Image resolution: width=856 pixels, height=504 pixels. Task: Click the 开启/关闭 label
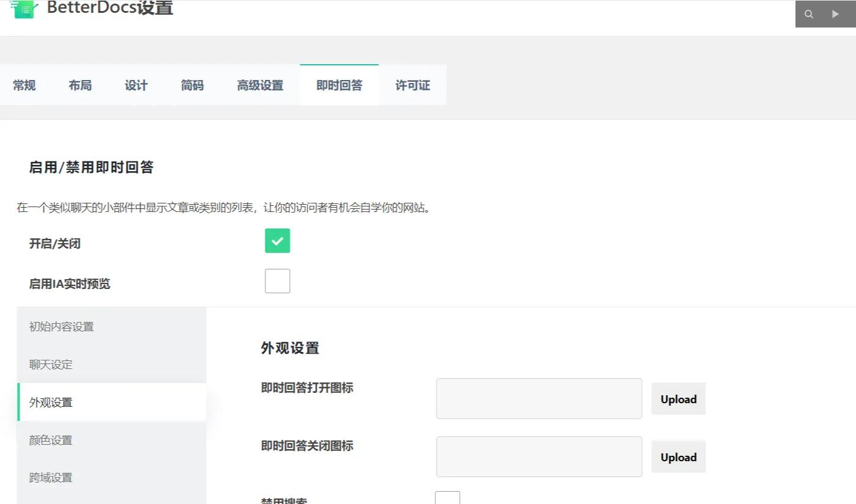(55, 244)
